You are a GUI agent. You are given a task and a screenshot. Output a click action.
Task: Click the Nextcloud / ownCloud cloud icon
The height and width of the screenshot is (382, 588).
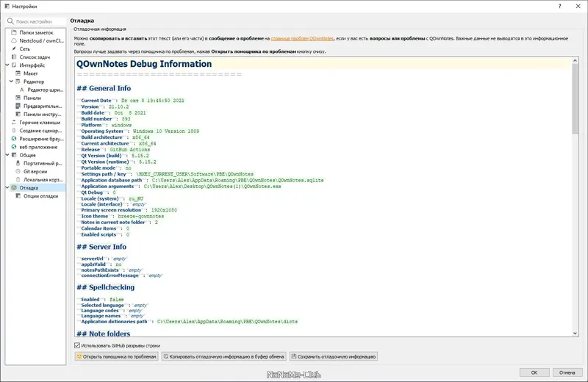[x=14, y=40]
